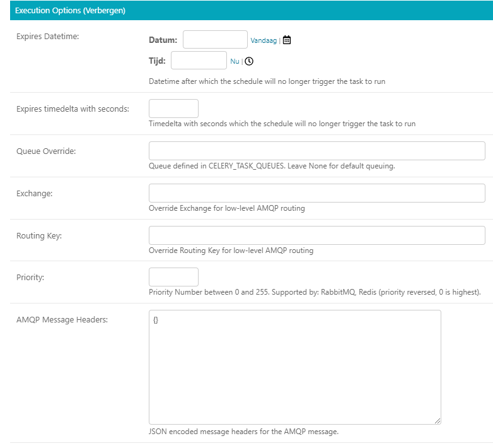Screen dimensions: 493x448
Task: Focus the Priority number field
Action: pyautogui.click(x=173, y=277)
